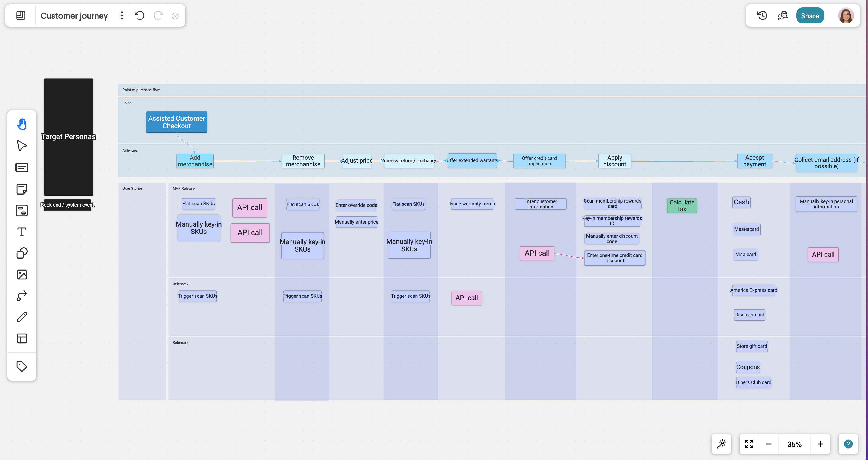Click the undo button in toolbar
Viewport: 868px width, 460px height.
pyautogui.click(x=139, y=15)
